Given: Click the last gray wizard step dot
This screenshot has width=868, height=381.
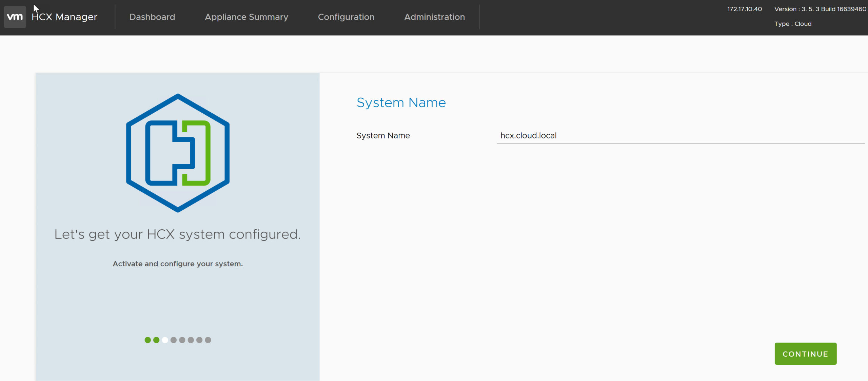Looking at the screenshot, I should coord(208,340).
